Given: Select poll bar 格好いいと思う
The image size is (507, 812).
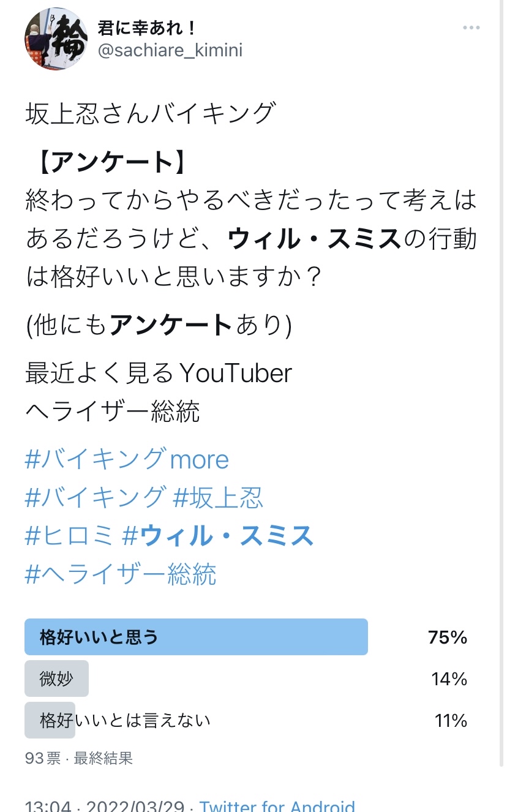Looking at the screenshot, I should coord(196,637).
